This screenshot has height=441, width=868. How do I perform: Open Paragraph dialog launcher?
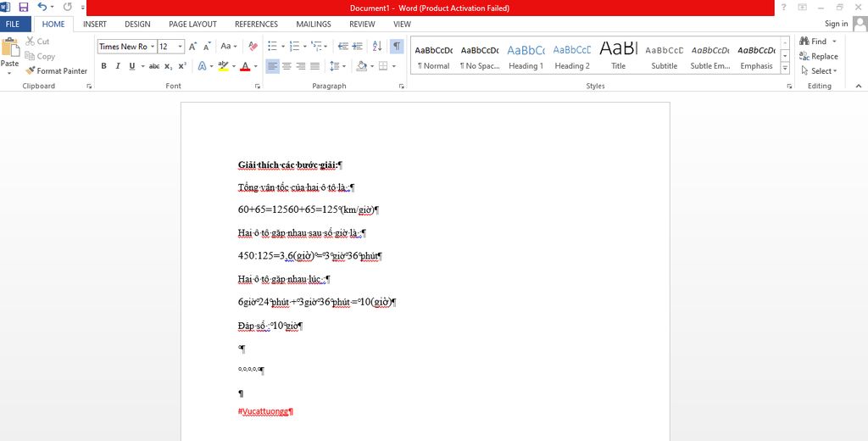(x=401, y=87)
